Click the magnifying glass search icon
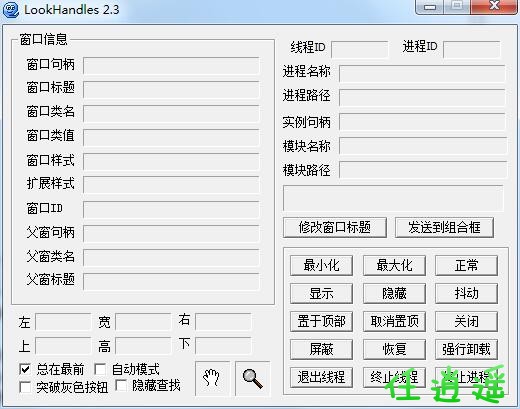The image size is (520, 409). [x=252, y=378]
